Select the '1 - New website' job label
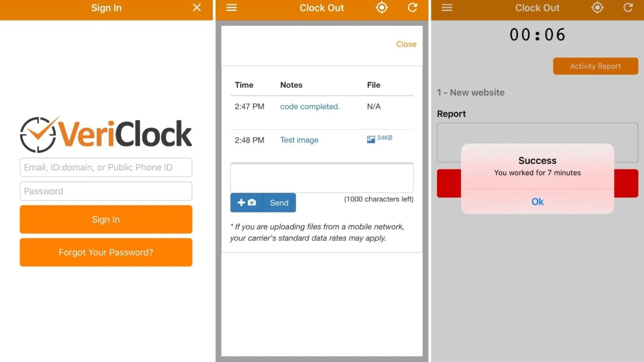The image size is (644, 362). [x=471, y=93]
